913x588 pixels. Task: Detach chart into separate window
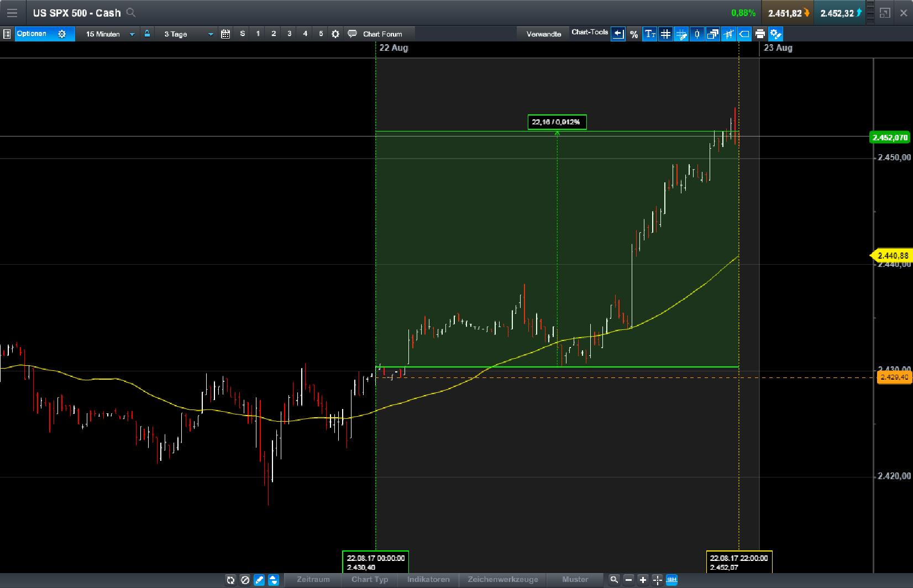point(885,13)
